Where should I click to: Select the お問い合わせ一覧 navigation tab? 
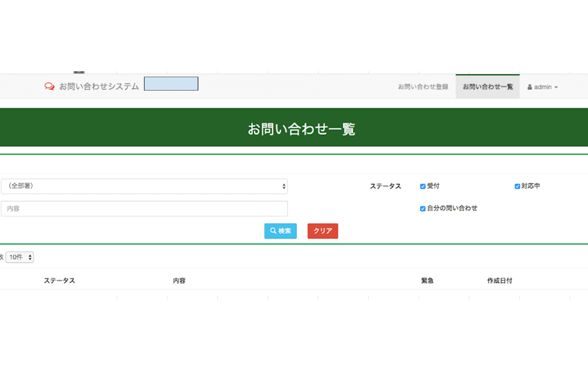(487, 87)
